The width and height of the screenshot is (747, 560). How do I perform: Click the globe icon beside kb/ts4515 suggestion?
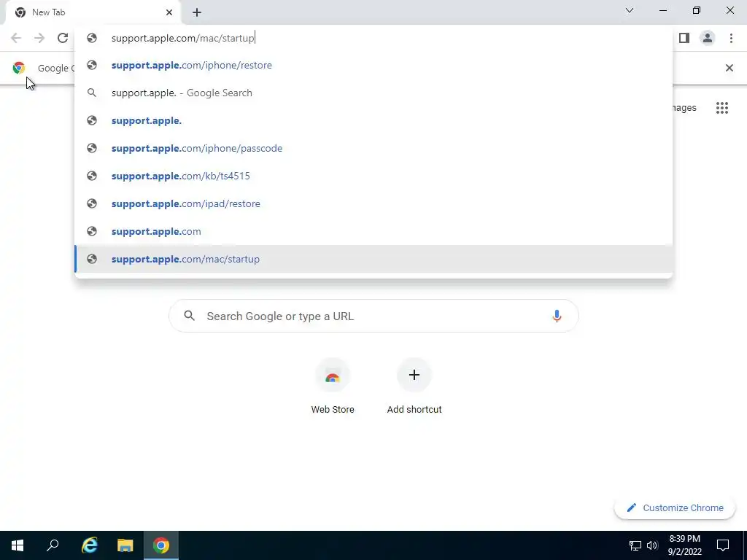(92, 176)
